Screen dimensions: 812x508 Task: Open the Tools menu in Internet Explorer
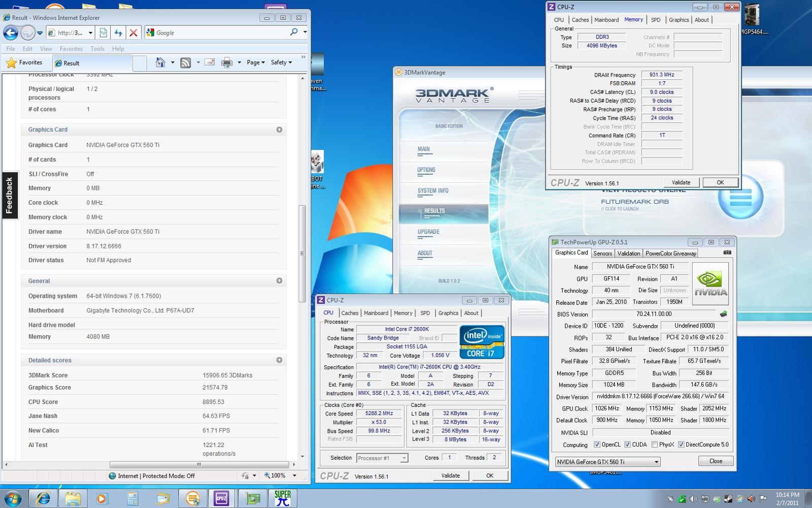tap(97, 49)
